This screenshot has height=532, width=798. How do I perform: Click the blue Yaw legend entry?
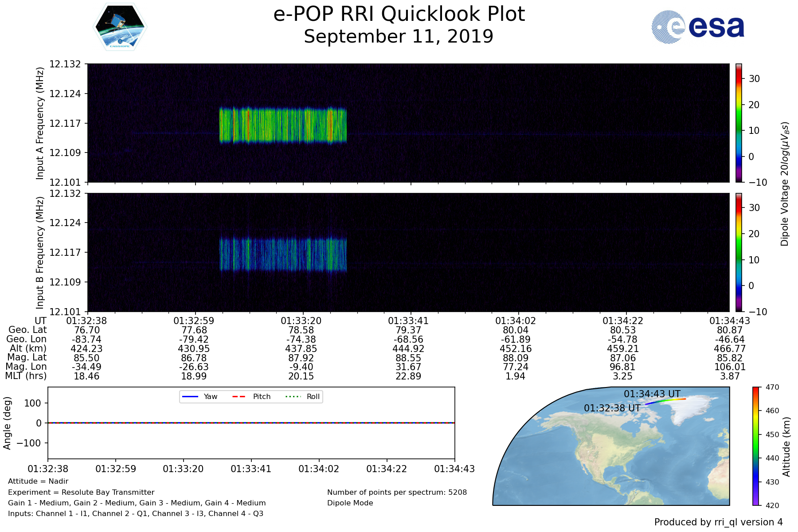point(199,396)
